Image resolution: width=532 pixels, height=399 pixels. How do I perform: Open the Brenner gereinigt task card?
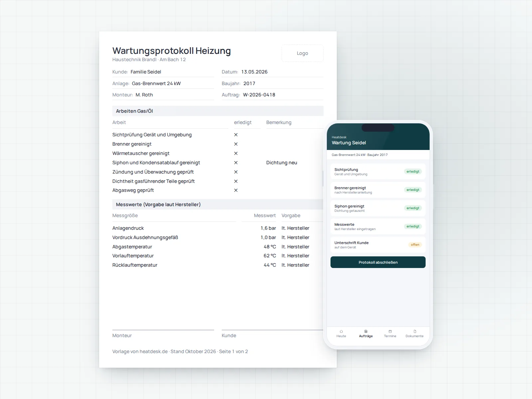point(378,190)
